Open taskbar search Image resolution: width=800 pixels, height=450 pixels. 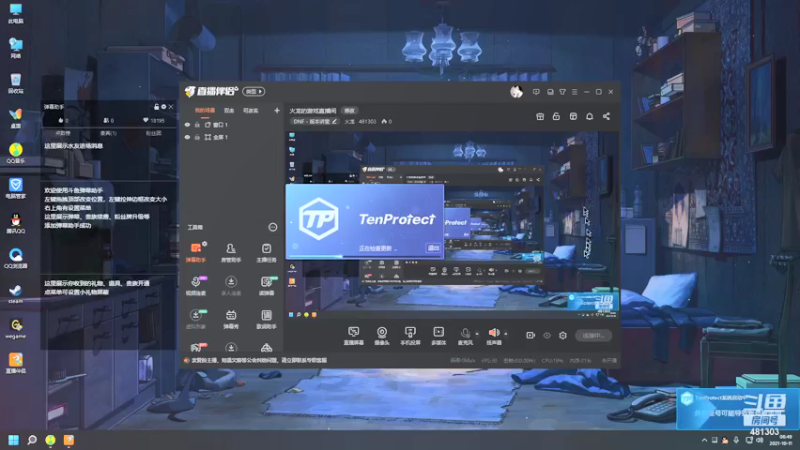[32, 440]
